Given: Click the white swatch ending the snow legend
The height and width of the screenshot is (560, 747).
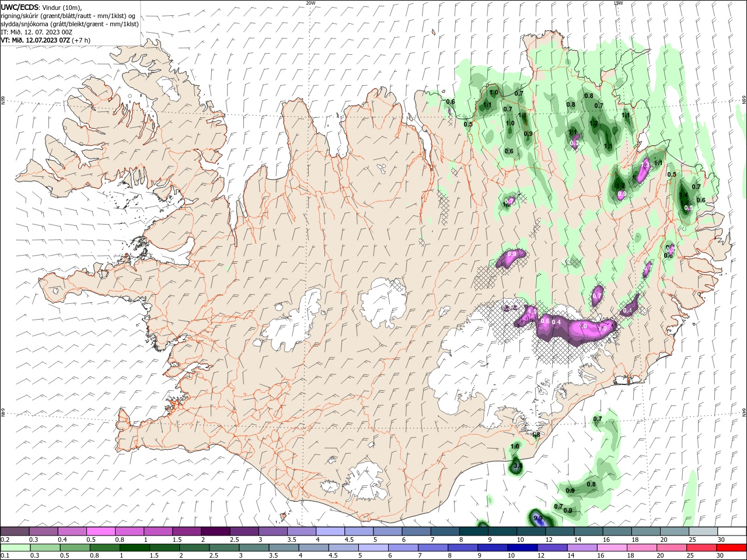Looking at the screenshot, I should [732, 531].
